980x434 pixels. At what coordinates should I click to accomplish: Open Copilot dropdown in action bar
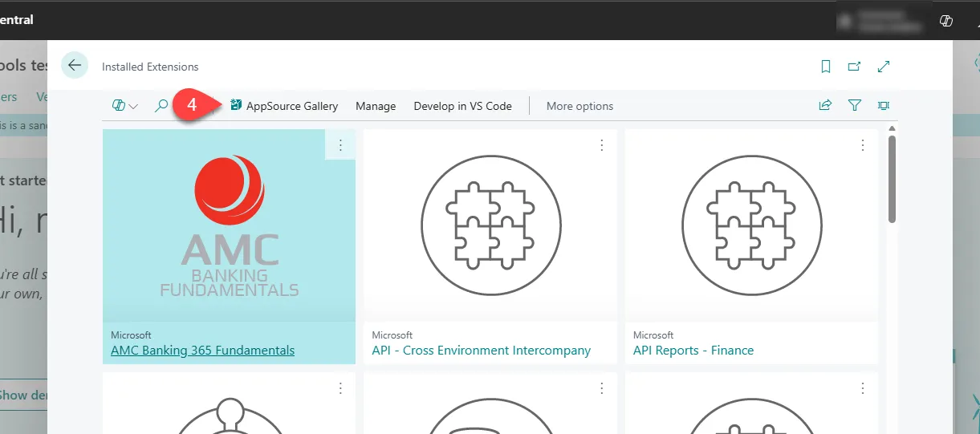point(125,106)
